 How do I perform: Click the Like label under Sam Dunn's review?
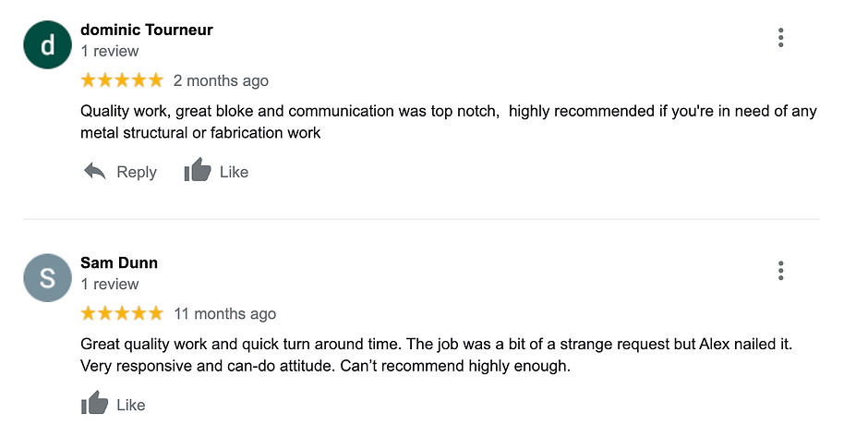(x=130, y=405)
